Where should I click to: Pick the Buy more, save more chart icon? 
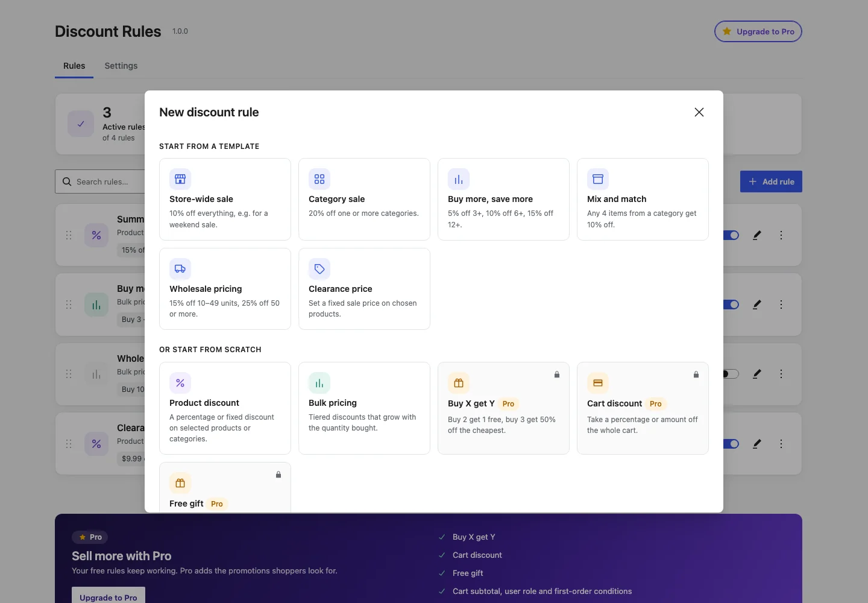click(459, 179)
